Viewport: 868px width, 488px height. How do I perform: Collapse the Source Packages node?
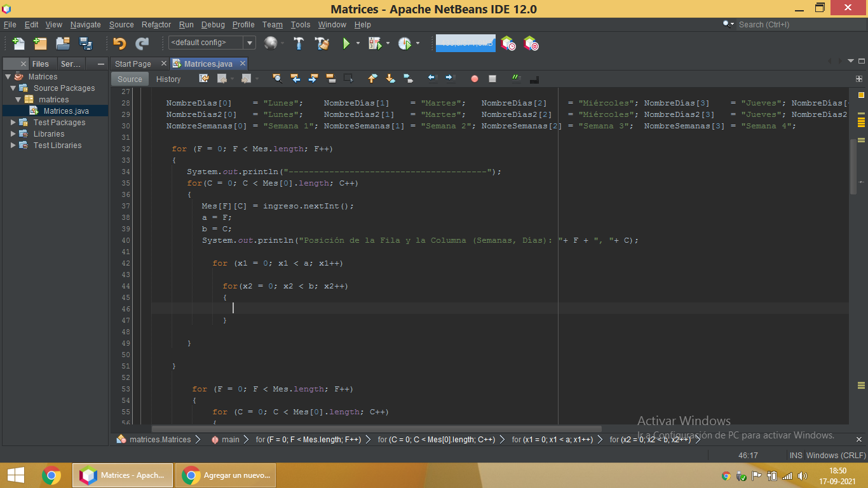pos(13,88)
